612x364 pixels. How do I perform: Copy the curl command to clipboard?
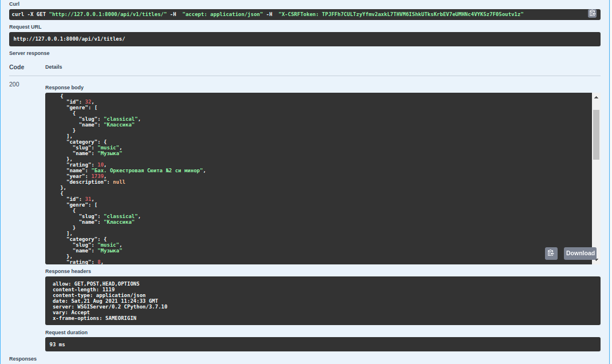[592, 13]
